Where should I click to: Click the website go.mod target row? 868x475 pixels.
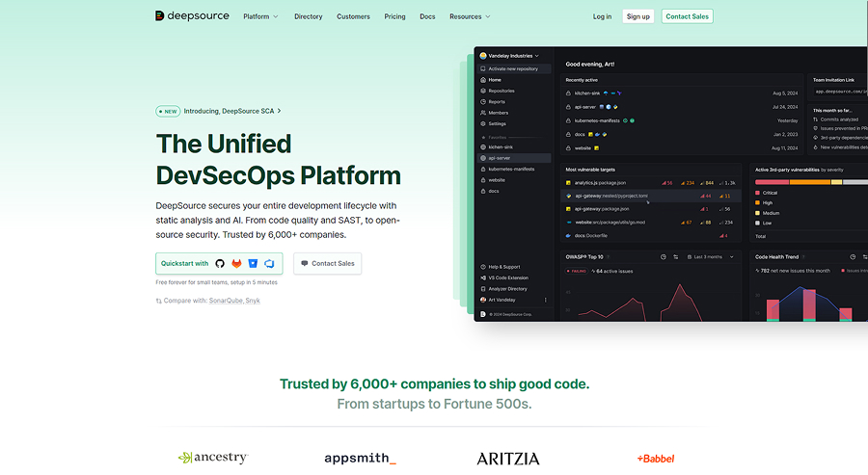pos(650,223)
